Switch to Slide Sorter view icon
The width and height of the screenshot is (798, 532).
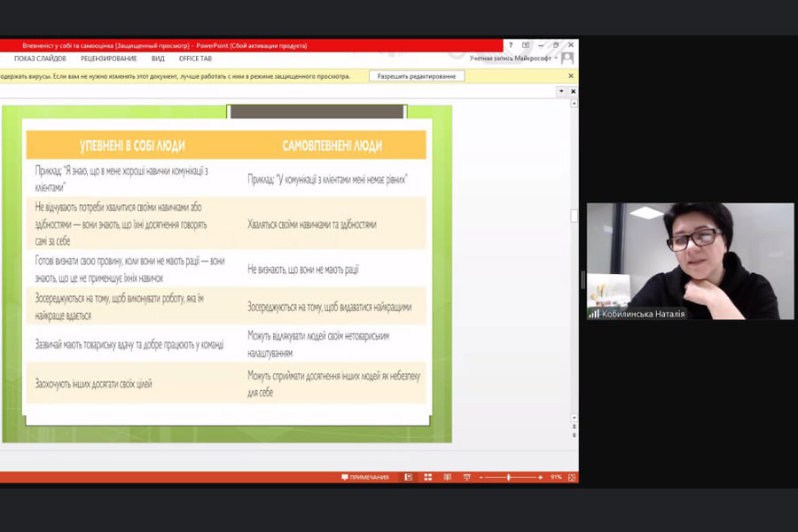pyautogui.click(x=428, y=478)
